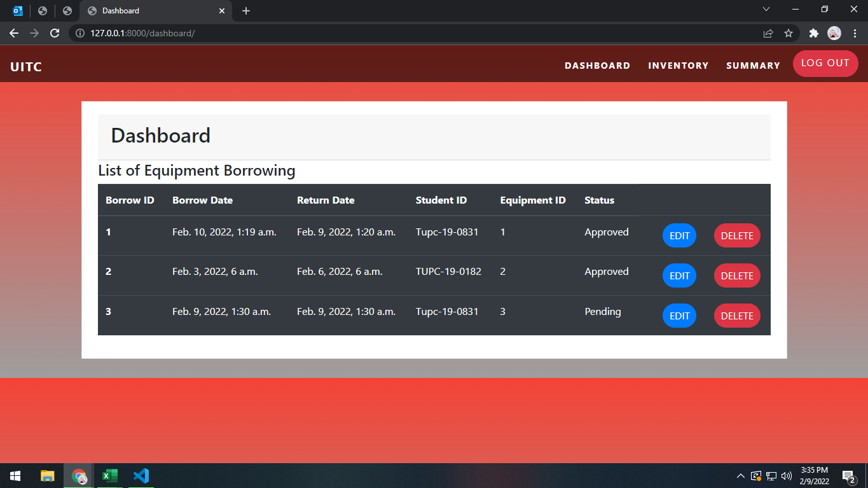Click the List of Equipment Borrowing heading
The height and width of the screenshot is (488, 868).
click(x=196, y=171)
